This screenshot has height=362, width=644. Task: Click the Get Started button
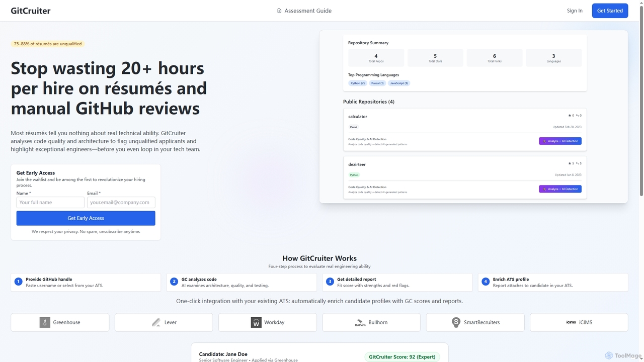[610, 11]
